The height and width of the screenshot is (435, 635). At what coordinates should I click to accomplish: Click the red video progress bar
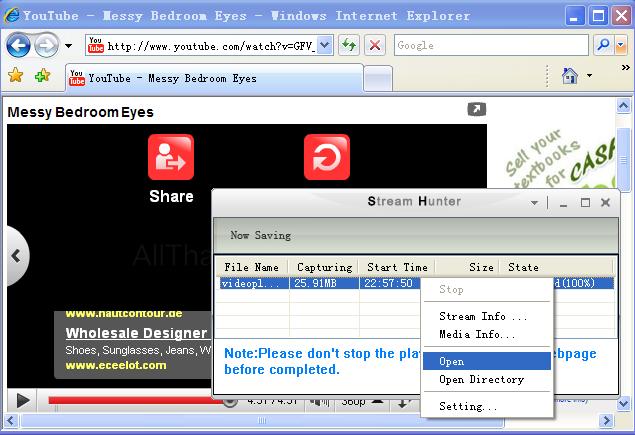pyautogui.click(x=136, y=401)
